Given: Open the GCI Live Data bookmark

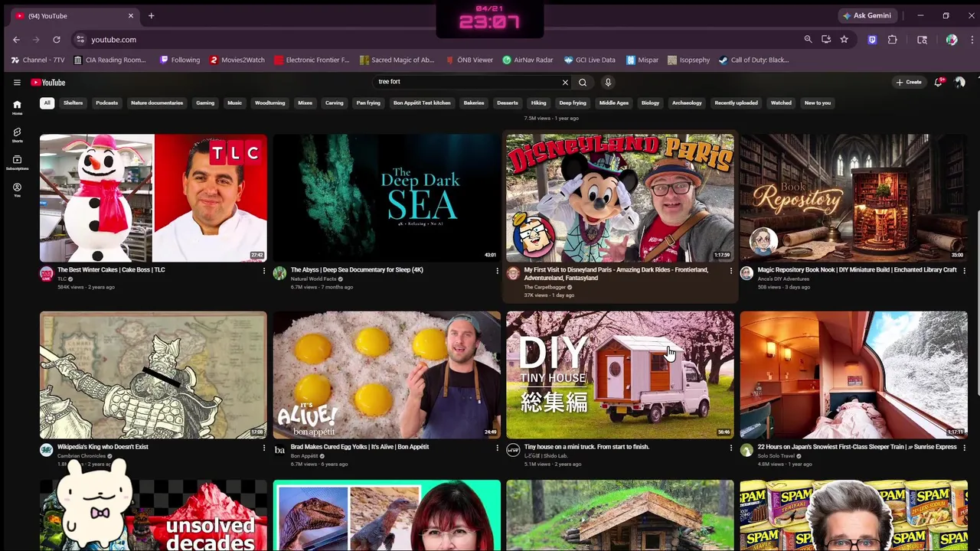Looking at the screenshot, I should [x=590, y=60].
